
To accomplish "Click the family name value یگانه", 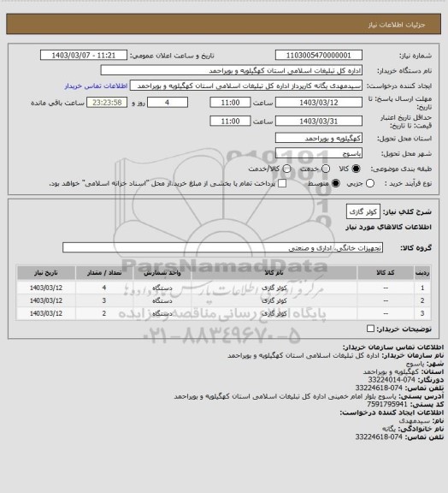I will coord(390,429).
